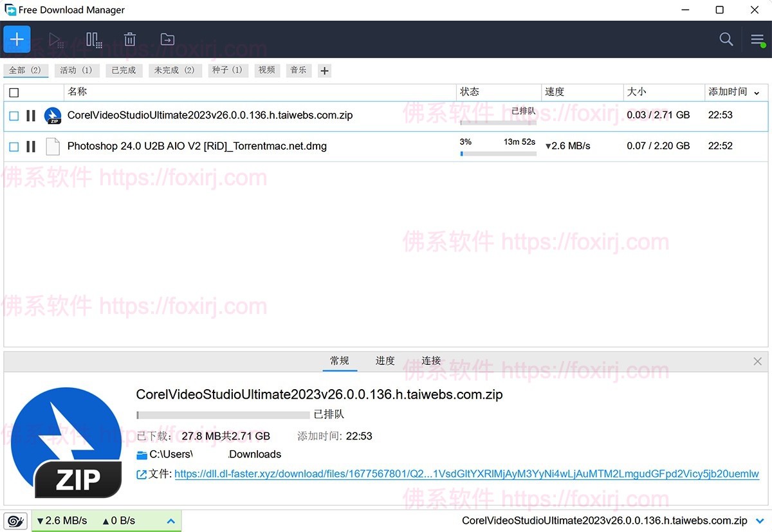Viewport: 772px width, 532px height.
Task: Collapse the speed panel with green chevron
Action: point(171,520)
